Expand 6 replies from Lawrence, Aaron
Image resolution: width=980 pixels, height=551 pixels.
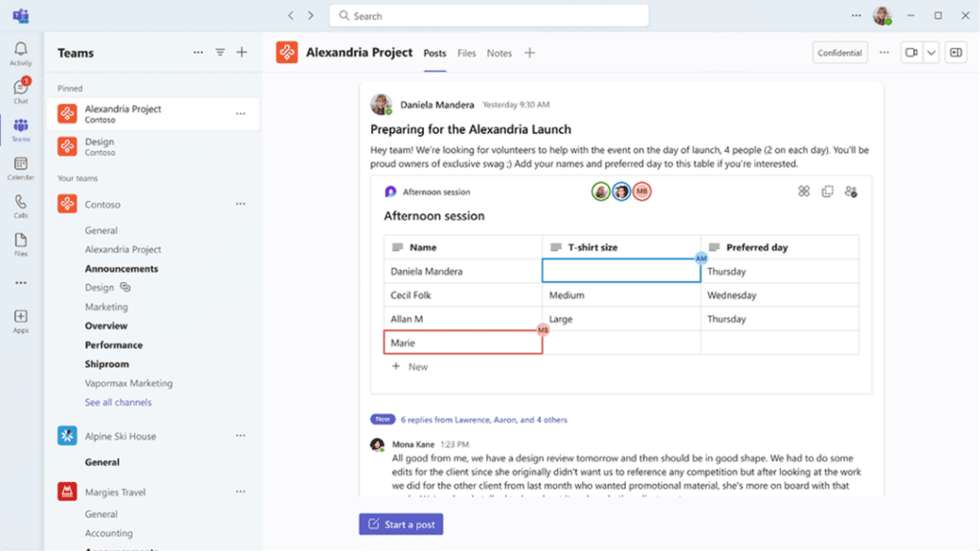(x=483, y=420)
